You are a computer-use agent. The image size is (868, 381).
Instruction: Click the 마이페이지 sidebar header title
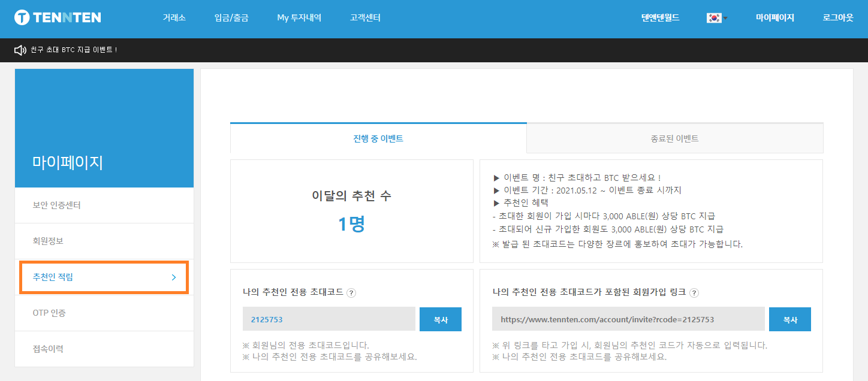68,162
